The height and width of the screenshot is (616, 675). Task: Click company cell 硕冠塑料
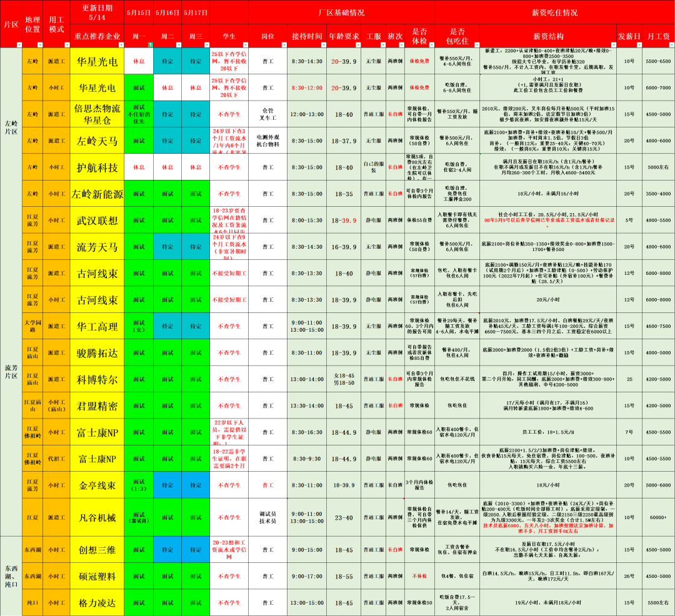[x=97, y=577]
